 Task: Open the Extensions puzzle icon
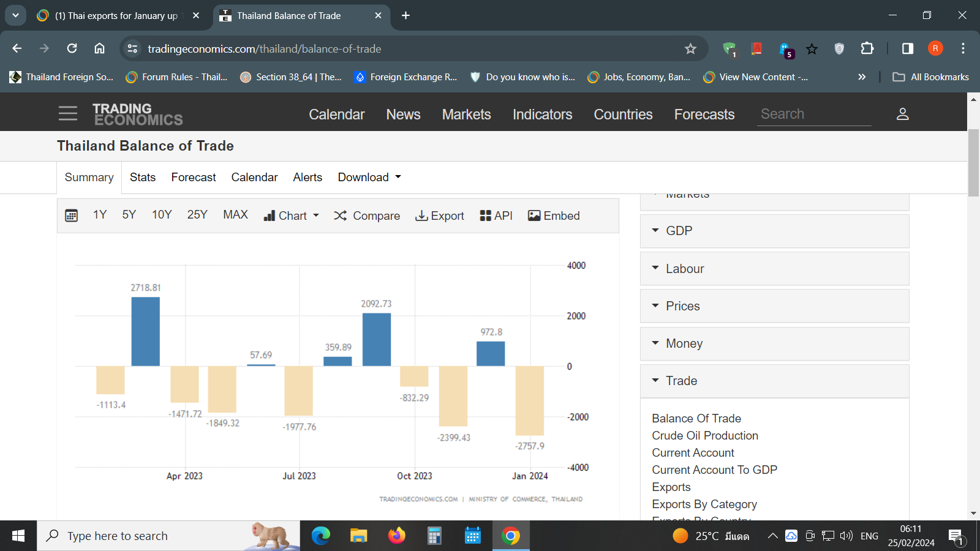point(867,48)
